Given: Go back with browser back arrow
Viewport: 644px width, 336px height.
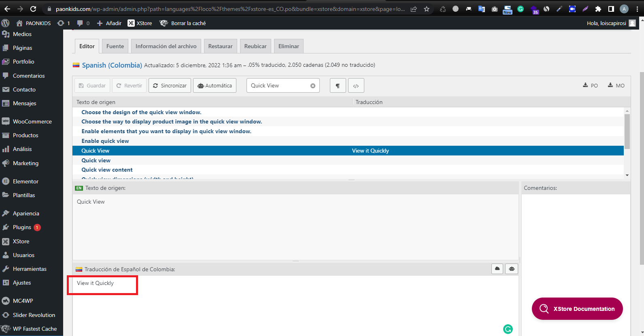Looking at the screenshot, I should pos(7,9).
